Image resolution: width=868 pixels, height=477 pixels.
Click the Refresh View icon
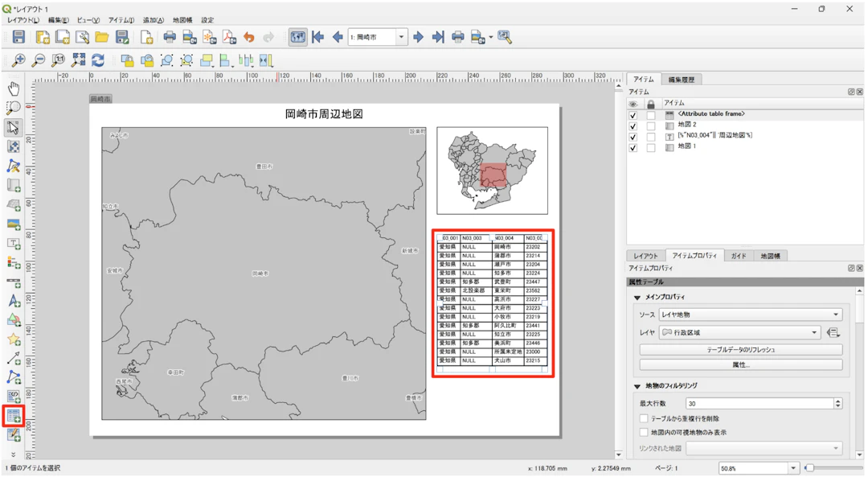(x=98, y=60)
